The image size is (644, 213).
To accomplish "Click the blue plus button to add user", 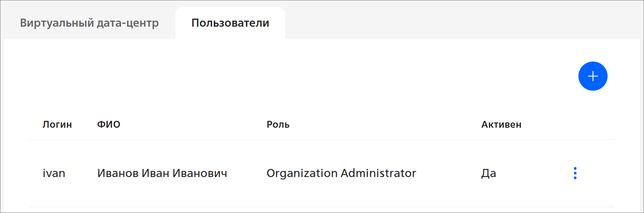I will point(593,76).
